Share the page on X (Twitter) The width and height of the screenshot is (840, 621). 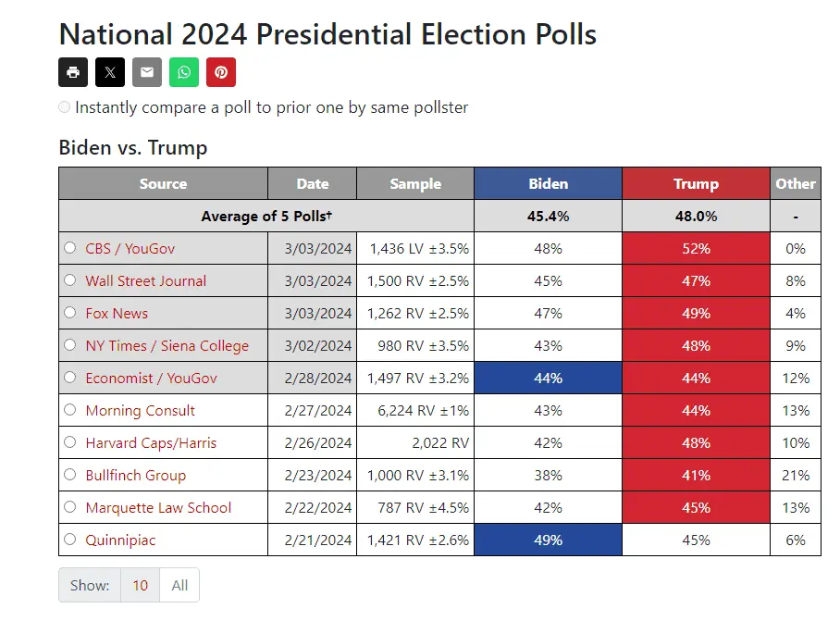click(x=110, y=72)
